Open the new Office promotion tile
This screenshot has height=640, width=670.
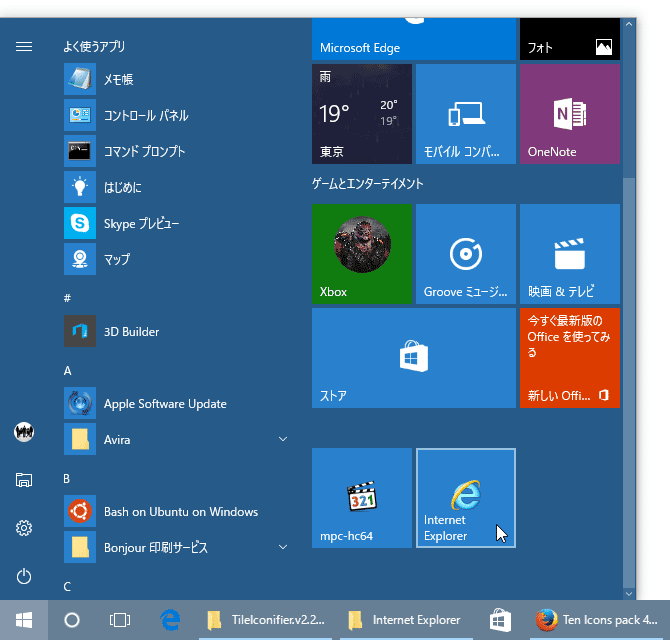coord(570,358)
